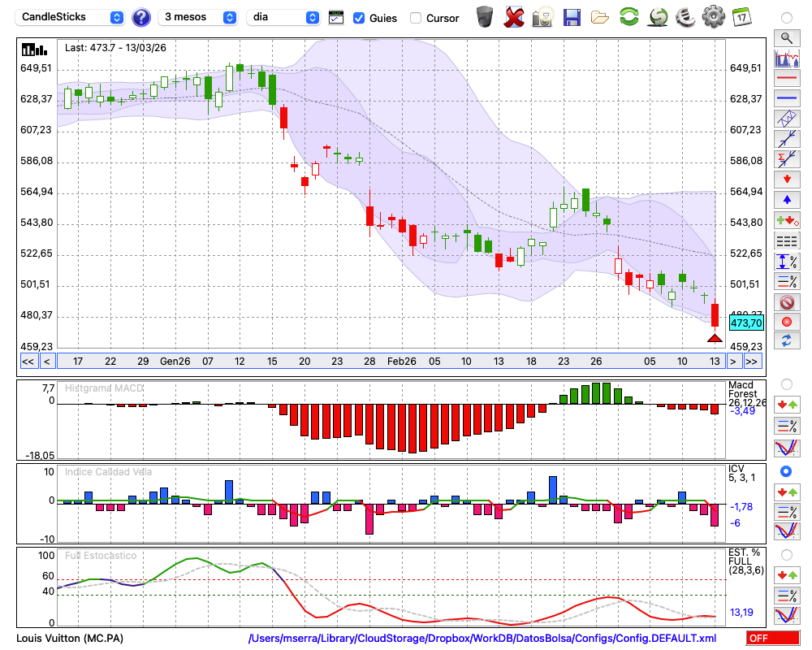Uncheck the Guies checkbox
The image size is (812, 650).
click(359, 18)
